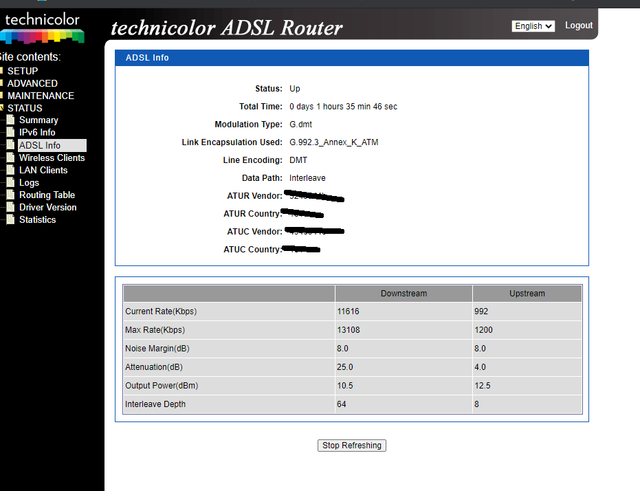Click the Stop Refreshing button
This screenshot has height=491, width=640.
pos(351,445)
